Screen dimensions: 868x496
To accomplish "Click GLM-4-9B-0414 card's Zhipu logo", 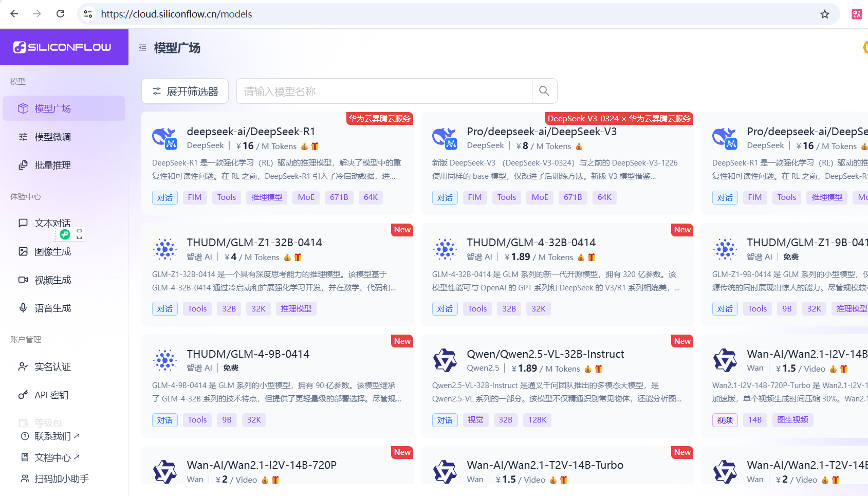I will tap(165, 360).
